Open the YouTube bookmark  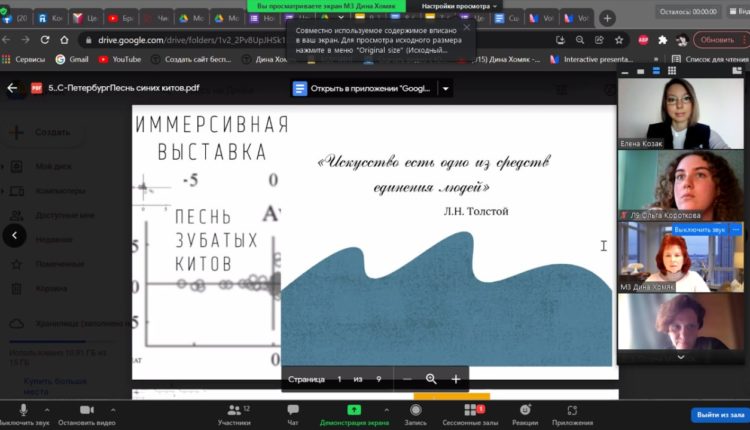click(x=120, y=59)
